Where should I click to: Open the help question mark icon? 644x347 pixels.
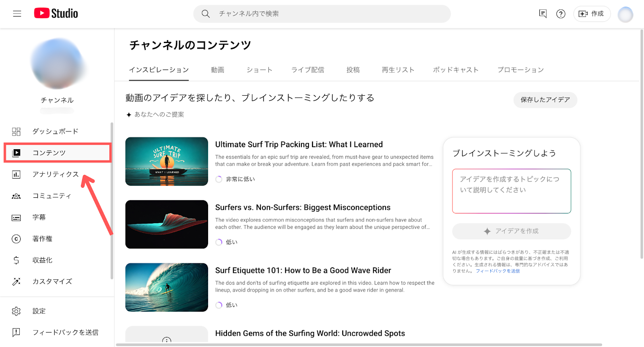(561, 14)
